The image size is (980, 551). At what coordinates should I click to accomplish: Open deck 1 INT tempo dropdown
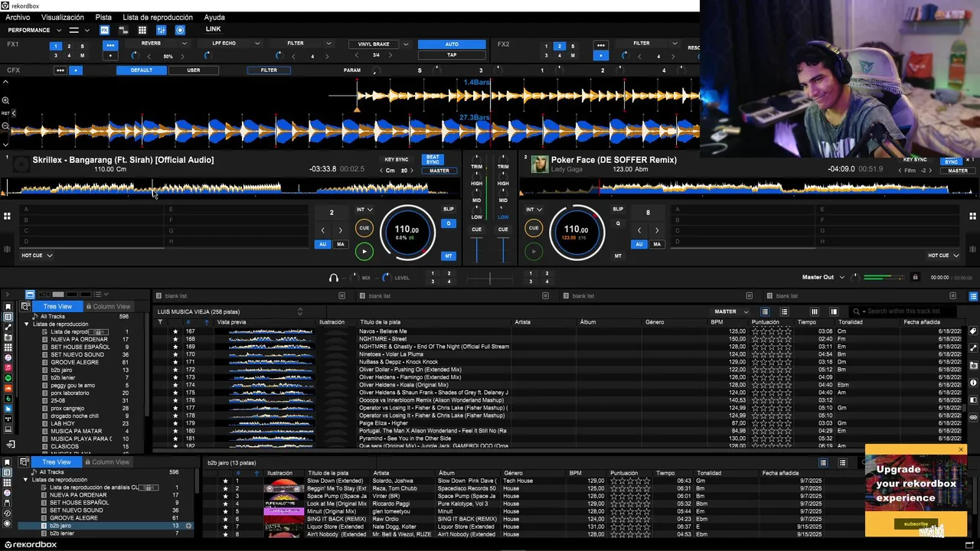[x=364, y=209]
